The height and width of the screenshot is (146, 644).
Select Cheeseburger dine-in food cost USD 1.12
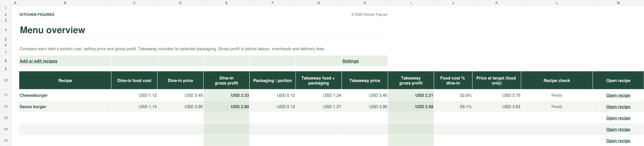pos(134,95)
